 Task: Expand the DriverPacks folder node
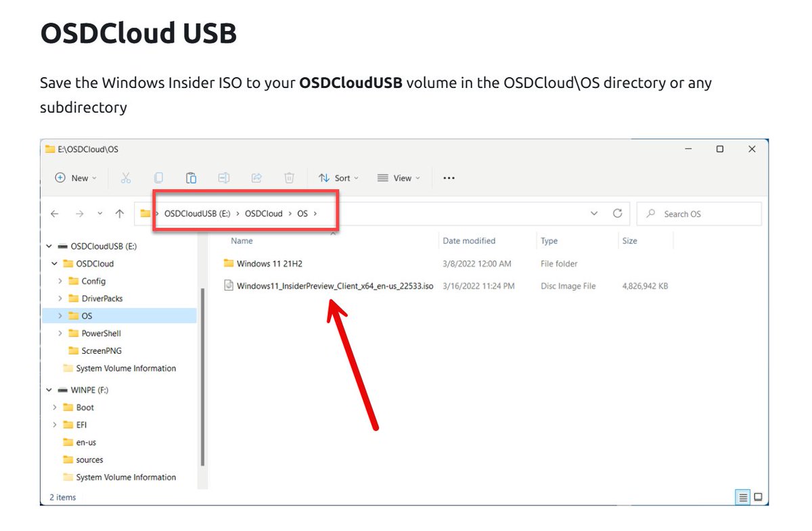[60, 298]
